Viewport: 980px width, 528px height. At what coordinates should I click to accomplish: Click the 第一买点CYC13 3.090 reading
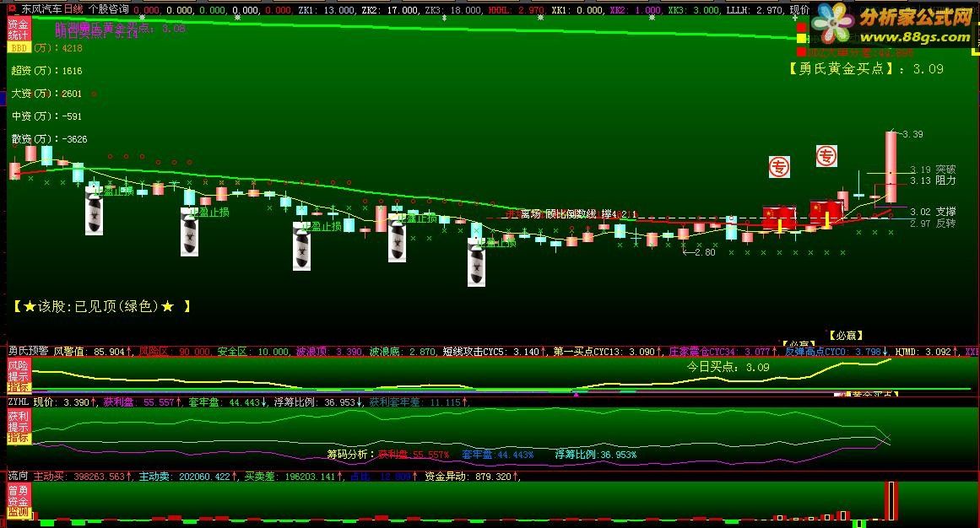pos(608,351)
